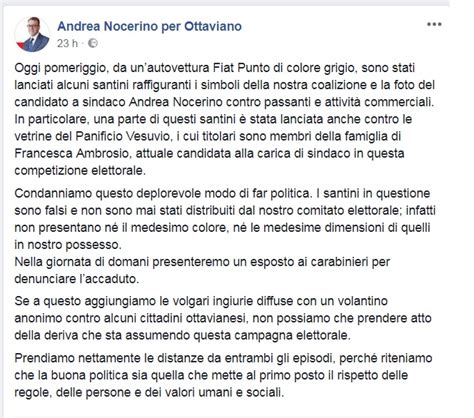Click the public privacy globe icon
Screen dimensions: 474x418
(92, 43)
